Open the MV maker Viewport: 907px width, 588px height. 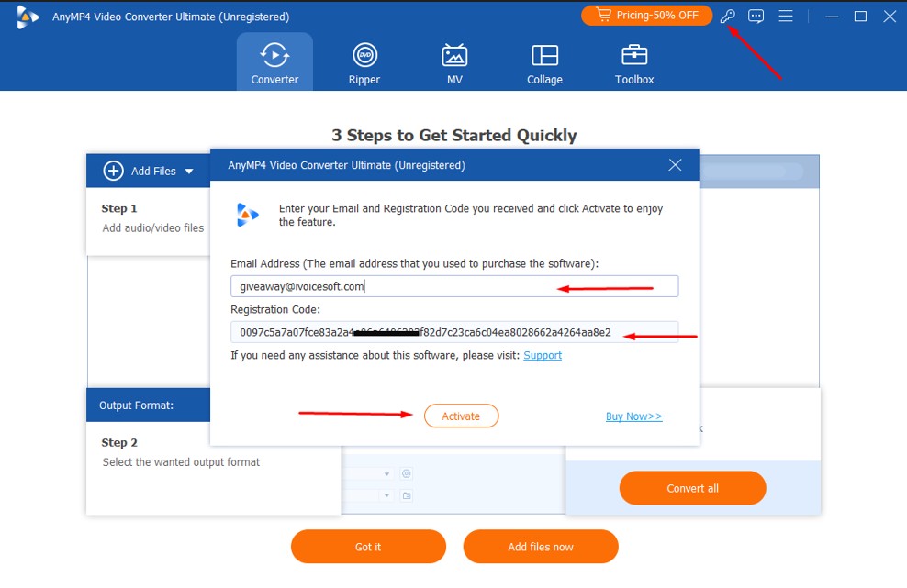453,61
